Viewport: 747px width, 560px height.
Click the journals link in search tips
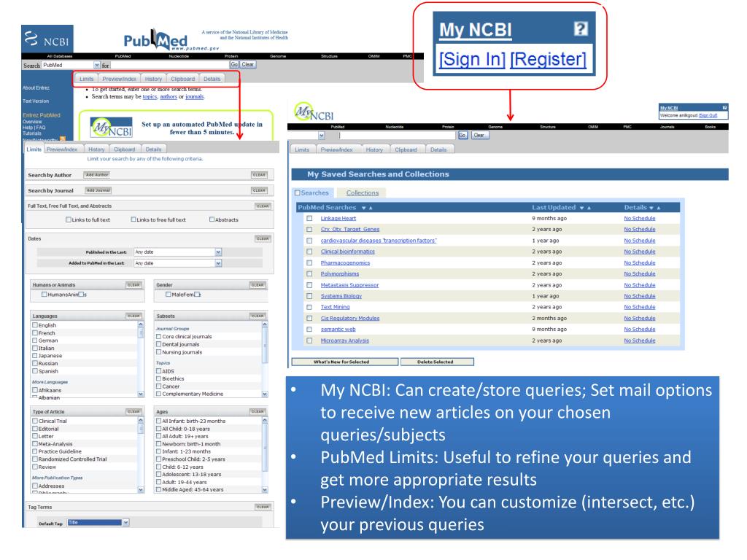tap(194, 97)
